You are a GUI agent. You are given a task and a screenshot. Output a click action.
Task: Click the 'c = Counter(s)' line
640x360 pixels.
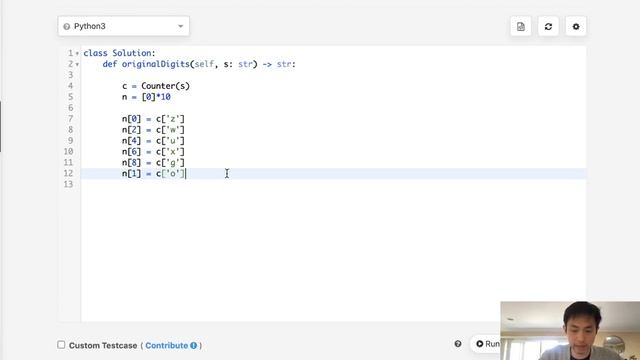tap(156, 86)
